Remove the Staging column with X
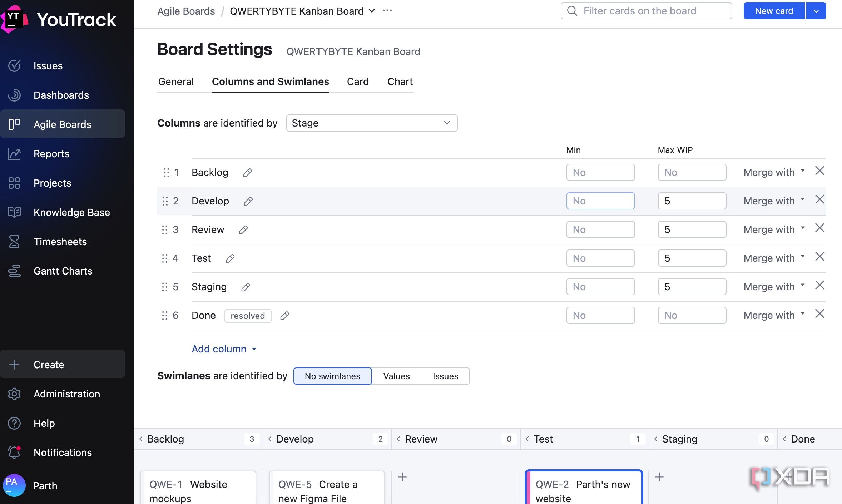 click(820, 285)
